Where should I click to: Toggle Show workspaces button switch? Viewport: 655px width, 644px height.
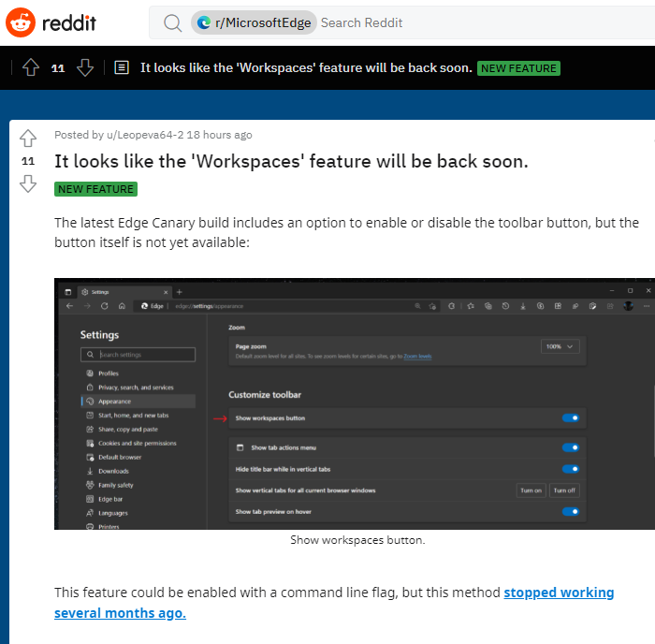coord(570,417)
